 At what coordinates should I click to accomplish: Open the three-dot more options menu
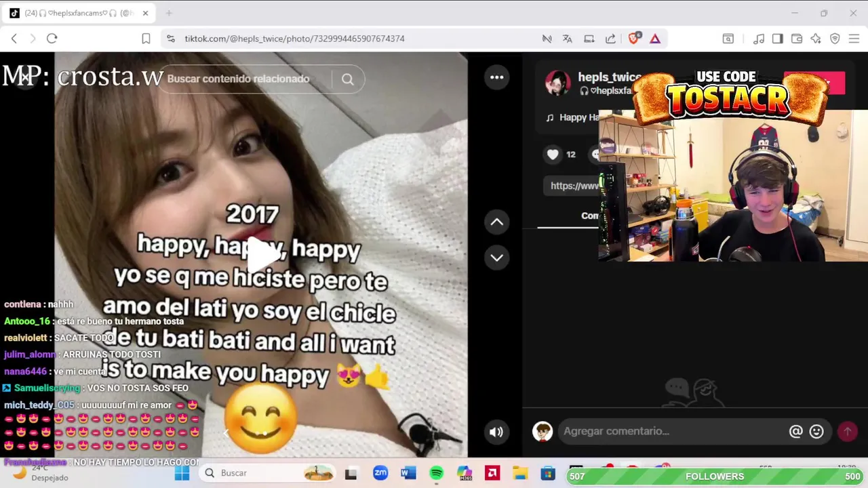tap(496, 77)
